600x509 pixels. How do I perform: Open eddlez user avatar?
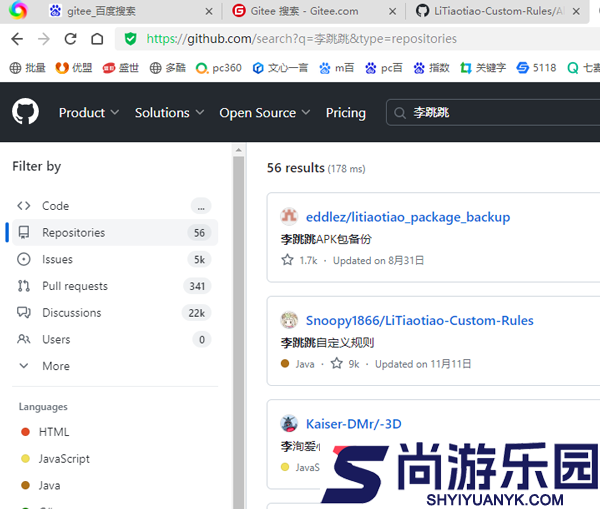(x=289, y=217)
